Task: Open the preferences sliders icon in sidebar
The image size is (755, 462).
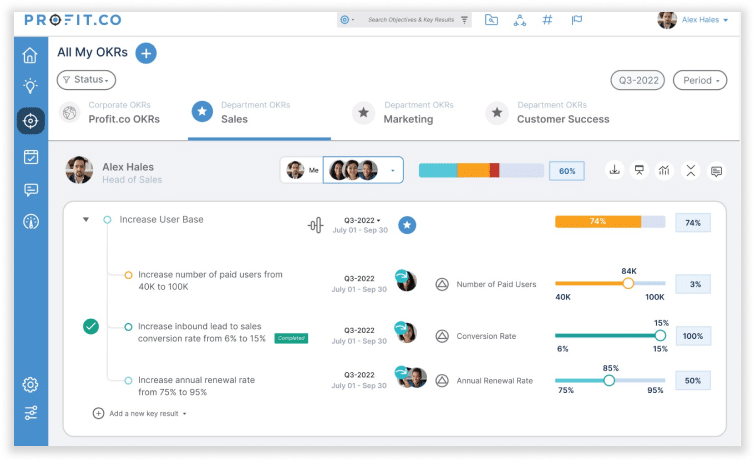Action: 30,413
